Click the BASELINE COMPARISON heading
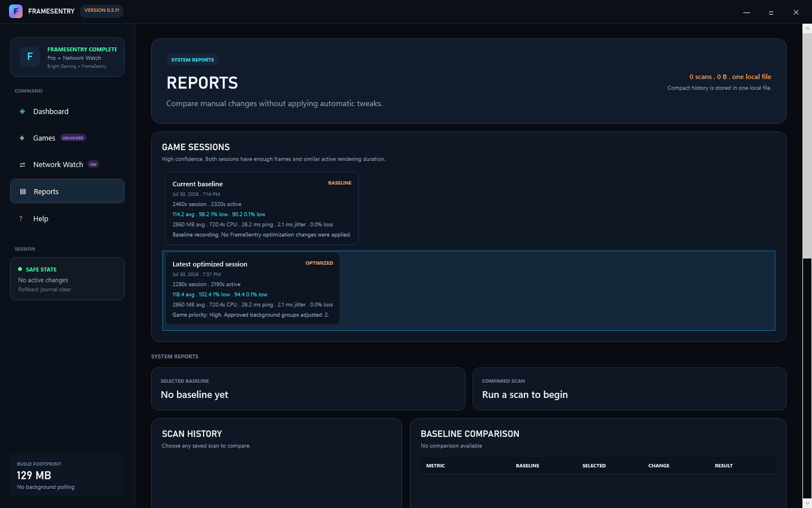The width and height of the screenshot is (812, 508). (470, 434)
